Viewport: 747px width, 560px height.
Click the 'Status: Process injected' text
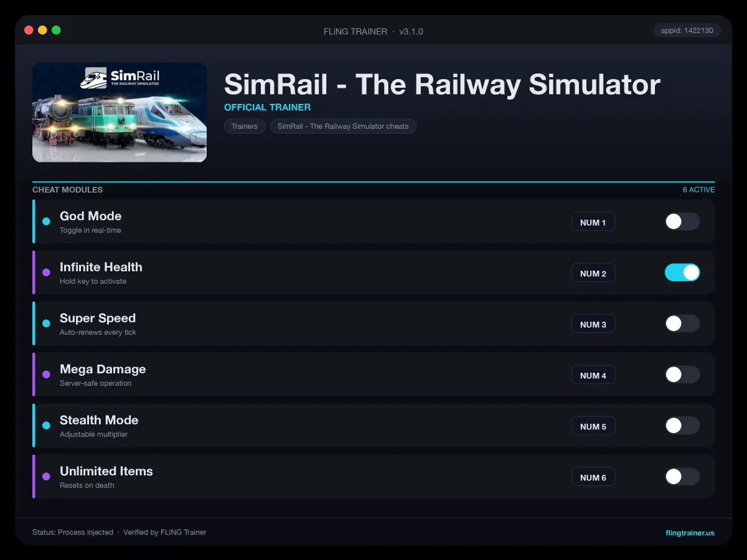coord(73,533)
